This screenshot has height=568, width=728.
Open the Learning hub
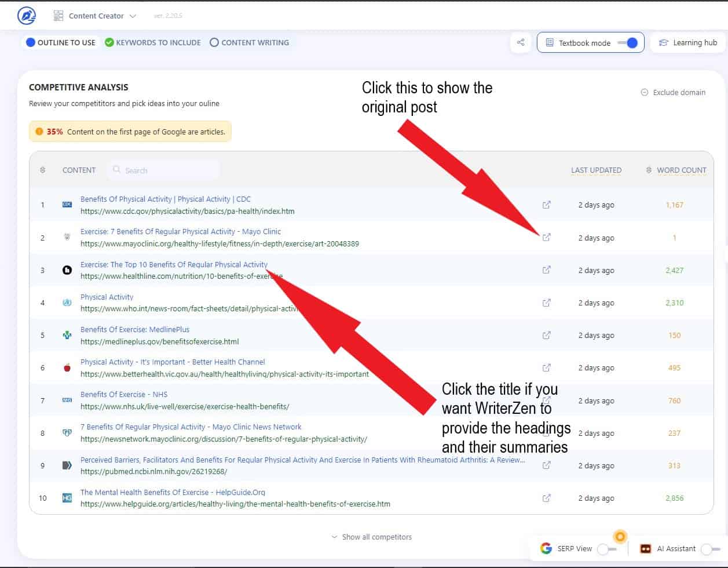tap(688, 42)
